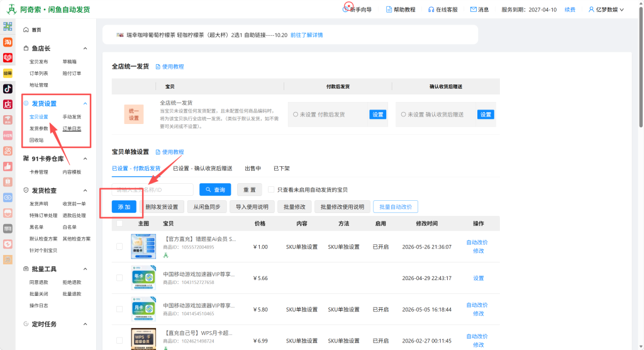
Task: Collapse the 发货检查 group chevron
Action: coord(85,191)
